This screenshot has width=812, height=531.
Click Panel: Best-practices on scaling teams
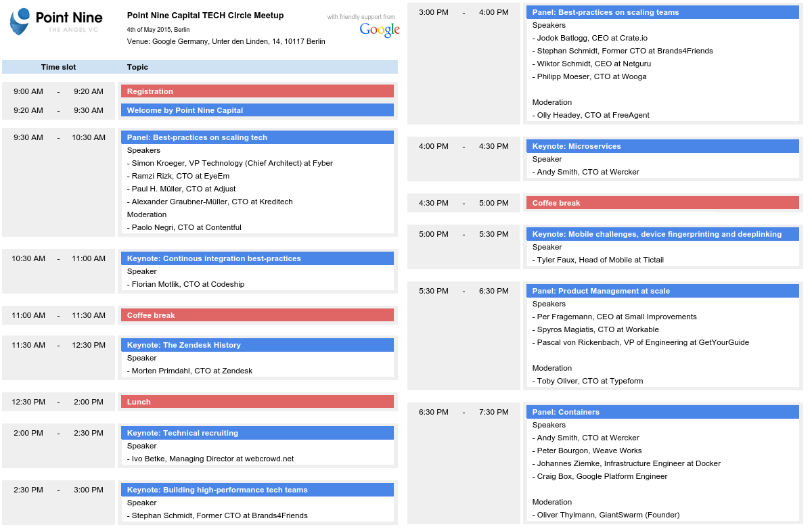click(662, 12)
